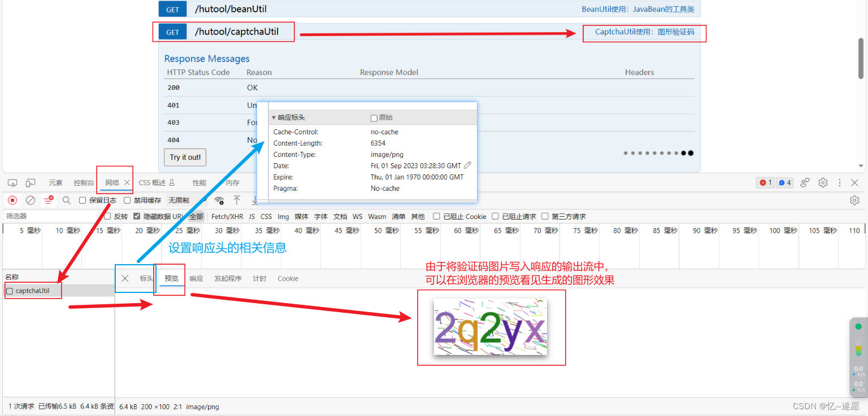Check the 反转 filter option
The height and width of the screenshot is (416, 868).
[107, 216]
